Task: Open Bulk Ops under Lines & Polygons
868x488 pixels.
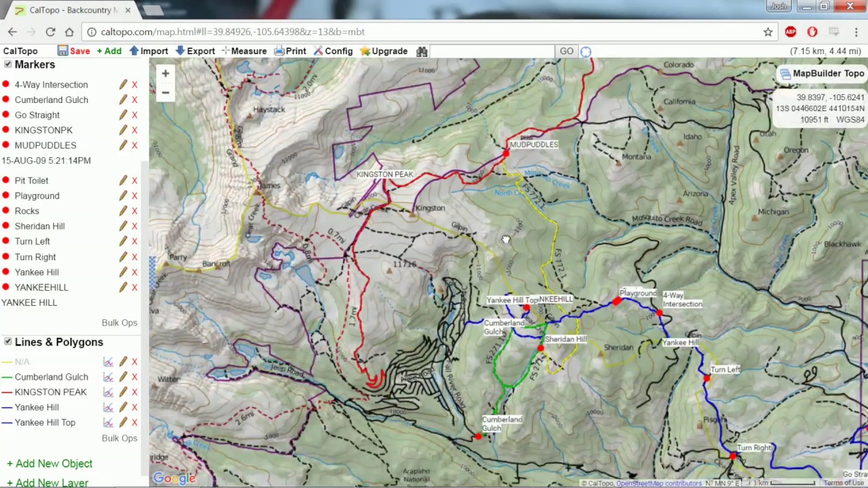Action: pos(119,439)
